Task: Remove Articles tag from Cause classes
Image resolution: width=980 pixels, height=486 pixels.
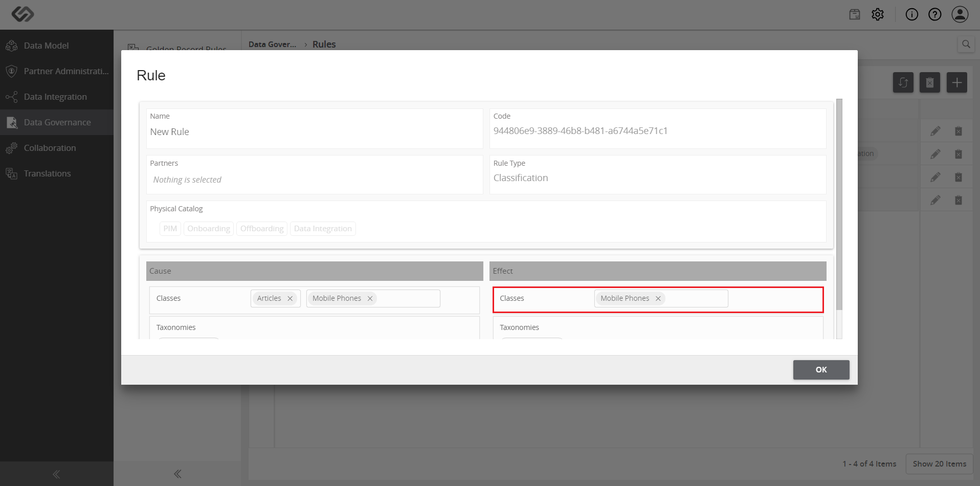Action: (x=290, y=298)
